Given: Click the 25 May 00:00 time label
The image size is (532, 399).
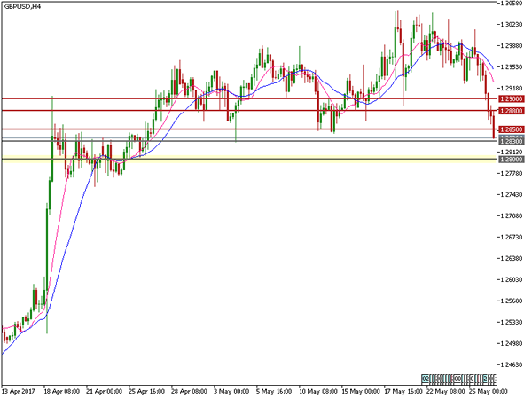Looking at the screenshot, I should 489,392.
